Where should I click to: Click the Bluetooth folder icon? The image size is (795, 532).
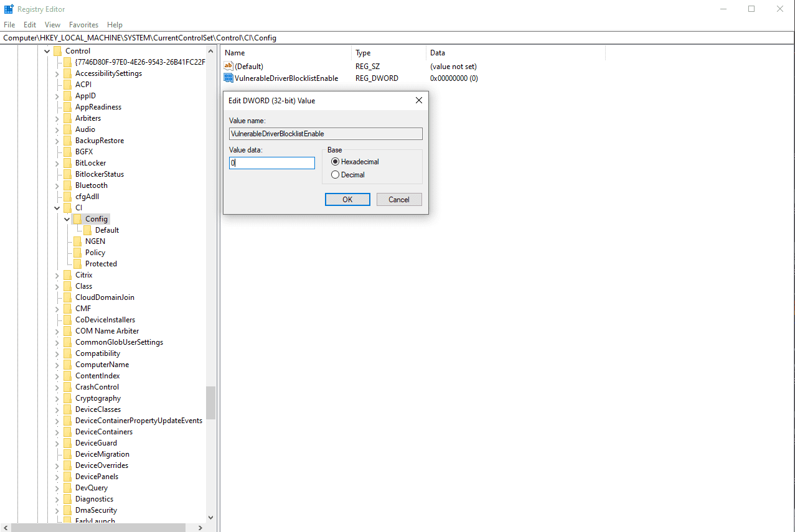(x=67, y=185)
